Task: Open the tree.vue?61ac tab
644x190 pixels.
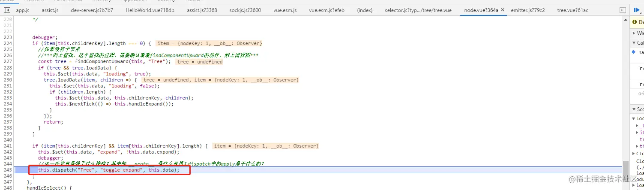Action: 572,10
